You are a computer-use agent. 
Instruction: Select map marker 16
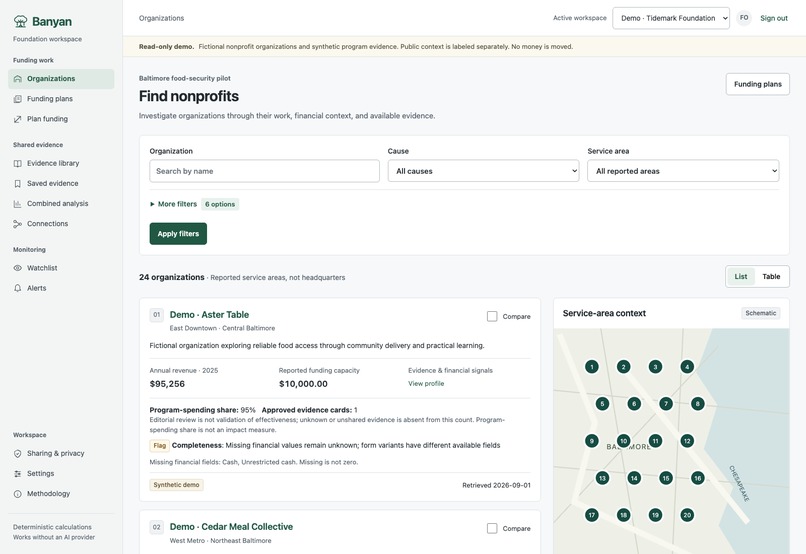pos(698,478)
